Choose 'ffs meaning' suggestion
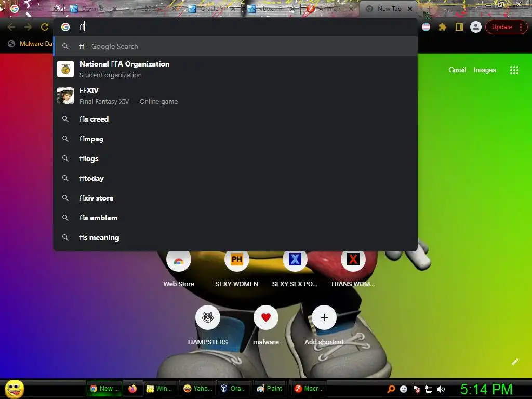Viewport: 532px width, 399px height. pos(235,237)
